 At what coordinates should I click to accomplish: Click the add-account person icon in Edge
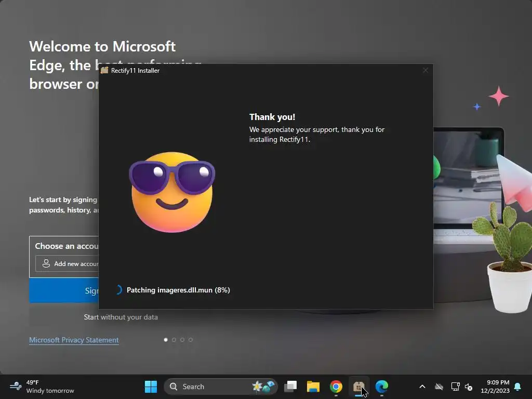(46, 263)
